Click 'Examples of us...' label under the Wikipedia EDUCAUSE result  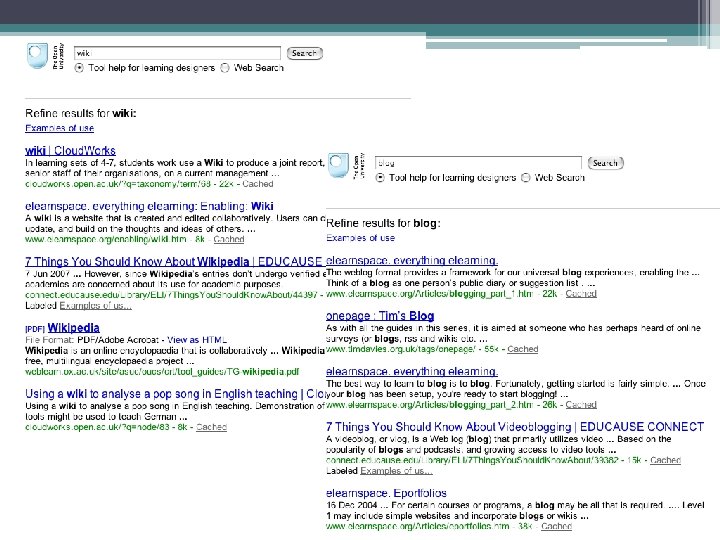tap(96, 306)
